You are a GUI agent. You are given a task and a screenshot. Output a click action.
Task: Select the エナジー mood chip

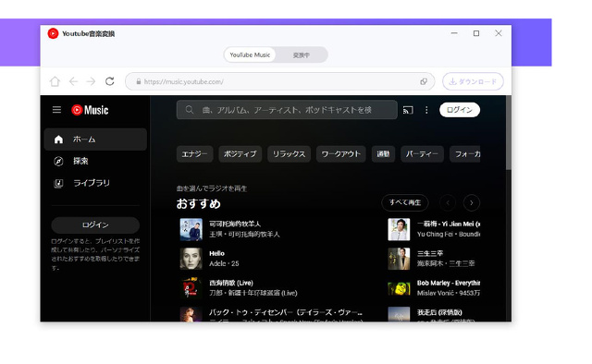[x=195, y=154]
